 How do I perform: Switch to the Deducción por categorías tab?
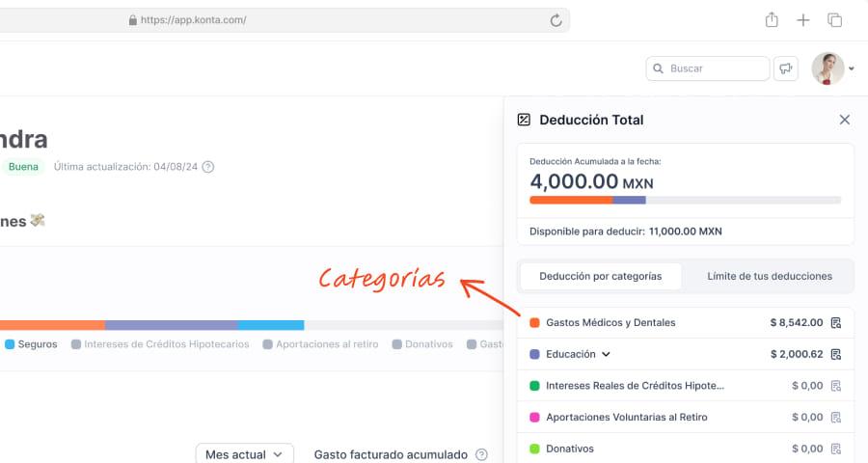tap(601, 276)
